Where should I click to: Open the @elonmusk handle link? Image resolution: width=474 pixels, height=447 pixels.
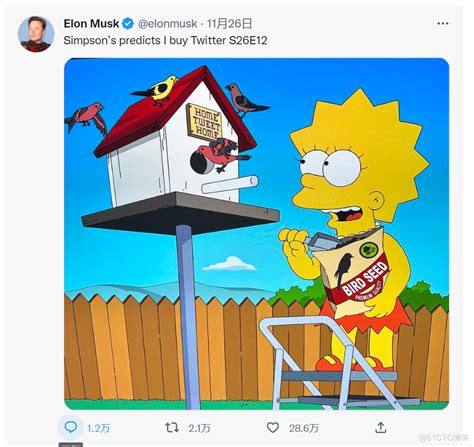point(167,24)
